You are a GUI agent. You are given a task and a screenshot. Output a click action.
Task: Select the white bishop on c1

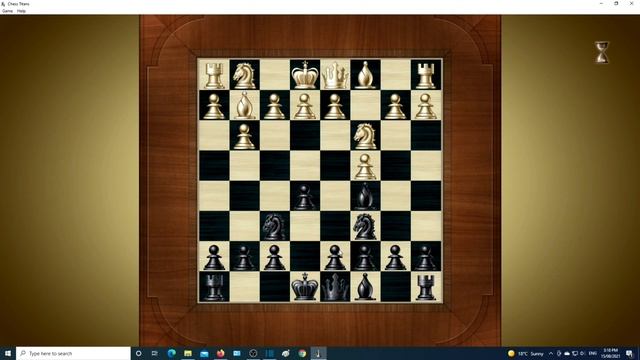365,75
